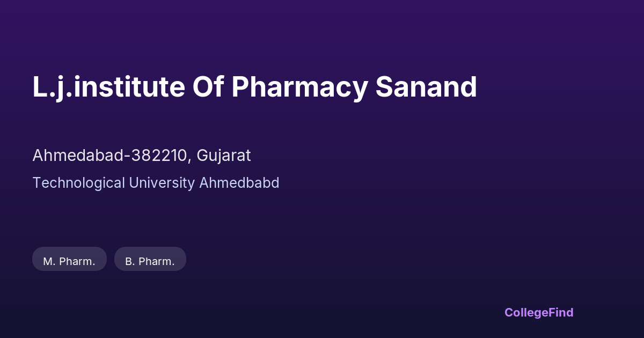Click the Pharm. text inside the M. Pharm. tag

pyautogui.click(x=77, y=262)
